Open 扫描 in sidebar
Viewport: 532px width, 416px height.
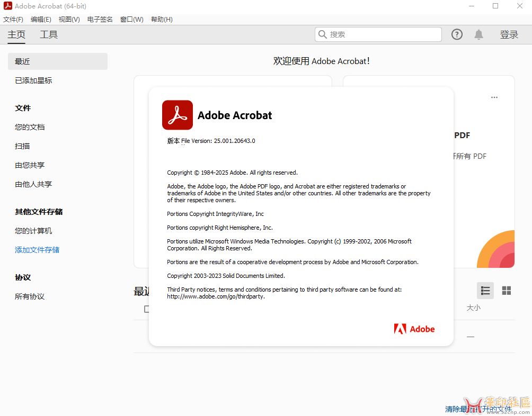(x=22, y=146)
